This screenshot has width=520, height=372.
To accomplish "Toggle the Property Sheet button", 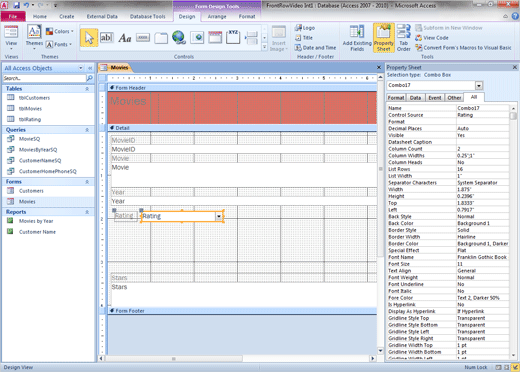I will pos(384,38).
